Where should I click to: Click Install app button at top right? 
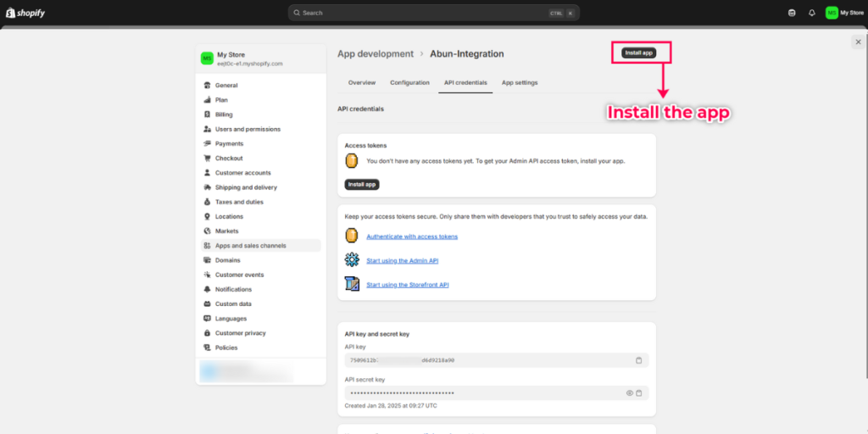tap(639, 53)
